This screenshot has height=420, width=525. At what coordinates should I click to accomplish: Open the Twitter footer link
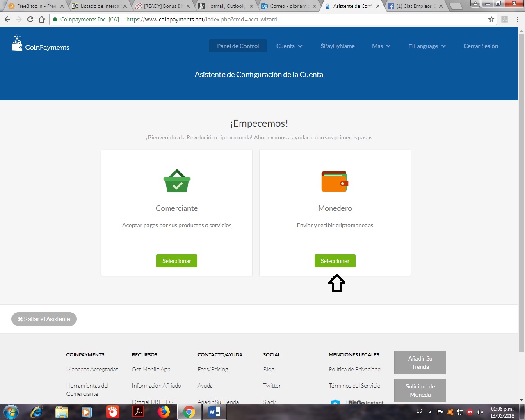pos(272,386)
